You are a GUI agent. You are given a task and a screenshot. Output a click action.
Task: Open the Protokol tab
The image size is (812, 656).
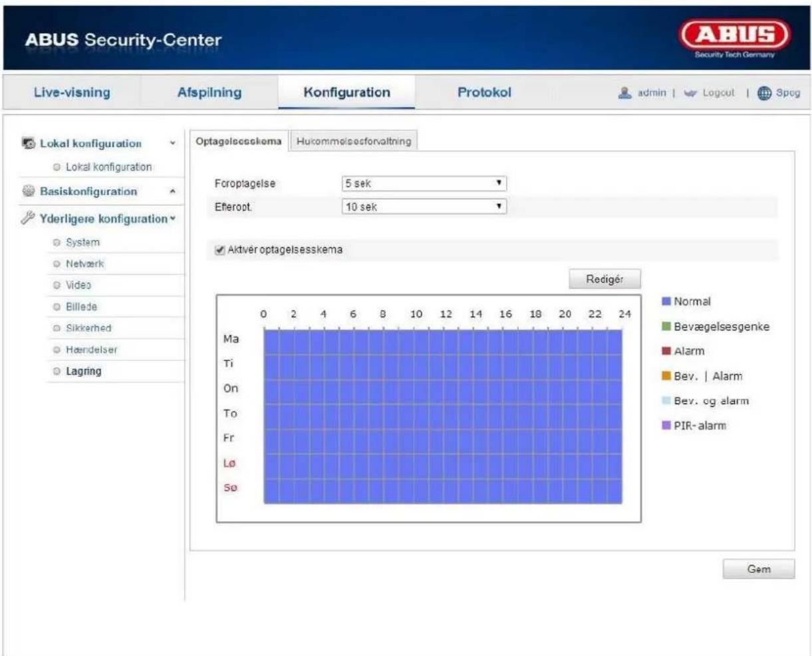click(x=484, y=92)
